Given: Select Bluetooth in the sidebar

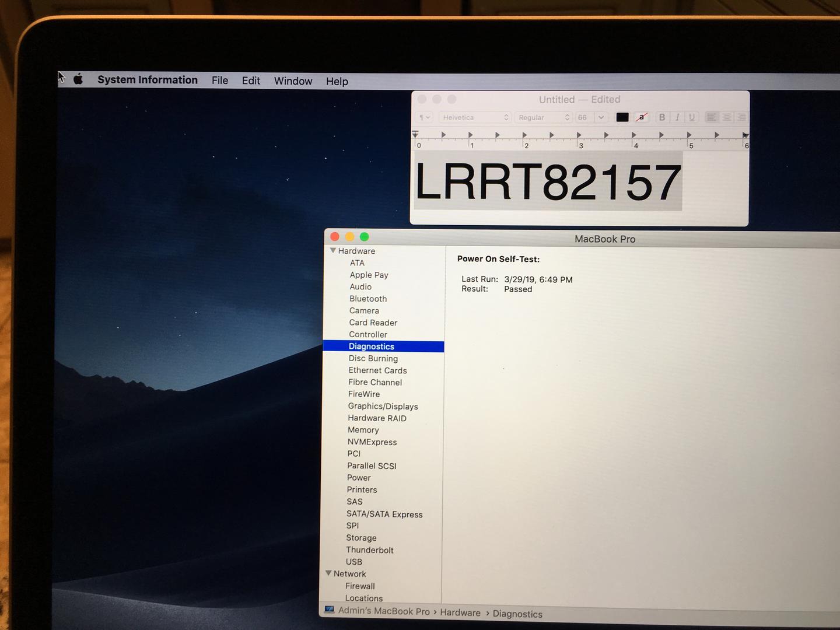Looking at the screenshot, I should click(x=368, y=299).
